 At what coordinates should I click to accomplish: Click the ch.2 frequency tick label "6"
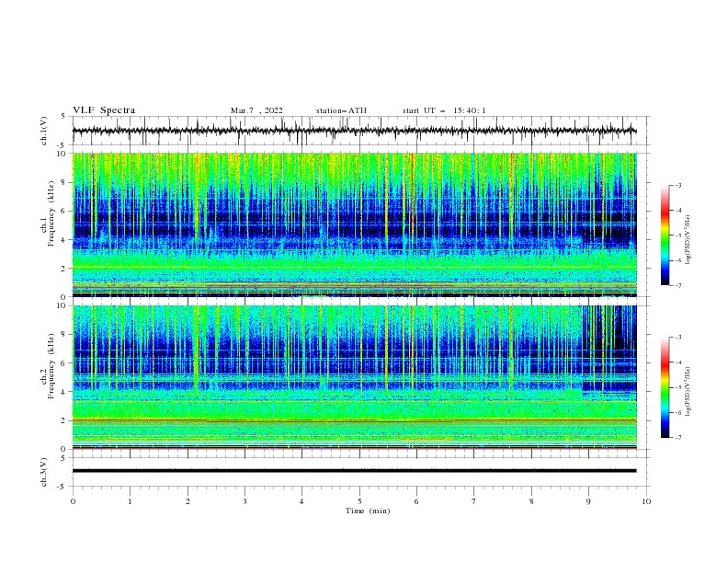(64, 363)
